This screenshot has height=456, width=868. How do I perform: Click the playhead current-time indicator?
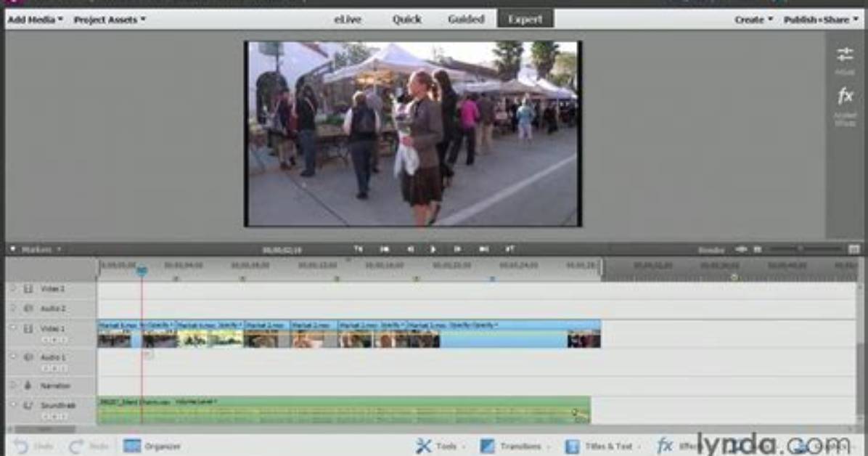point(142,270)
